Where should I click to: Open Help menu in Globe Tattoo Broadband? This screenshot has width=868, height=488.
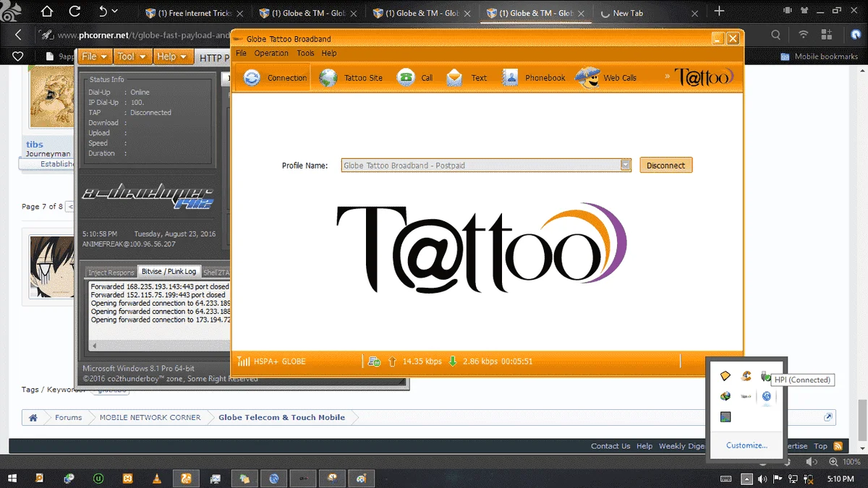click(329, 53)
